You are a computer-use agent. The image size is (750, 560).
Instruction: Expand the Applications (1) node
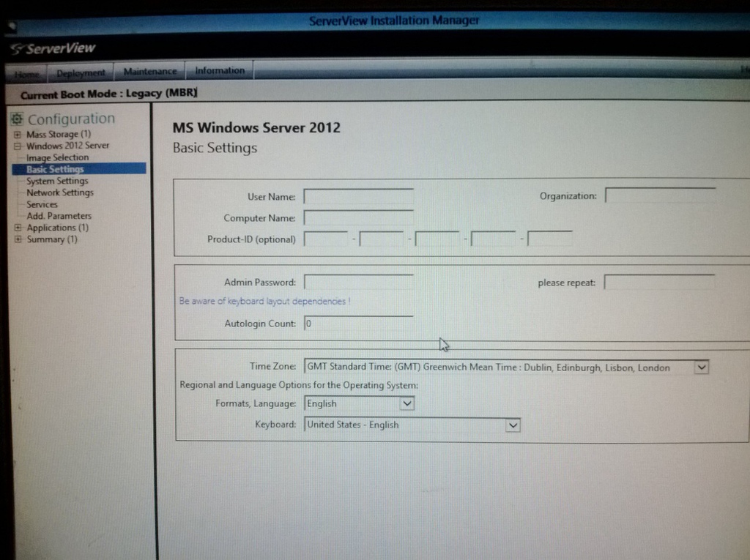point(18,228)
